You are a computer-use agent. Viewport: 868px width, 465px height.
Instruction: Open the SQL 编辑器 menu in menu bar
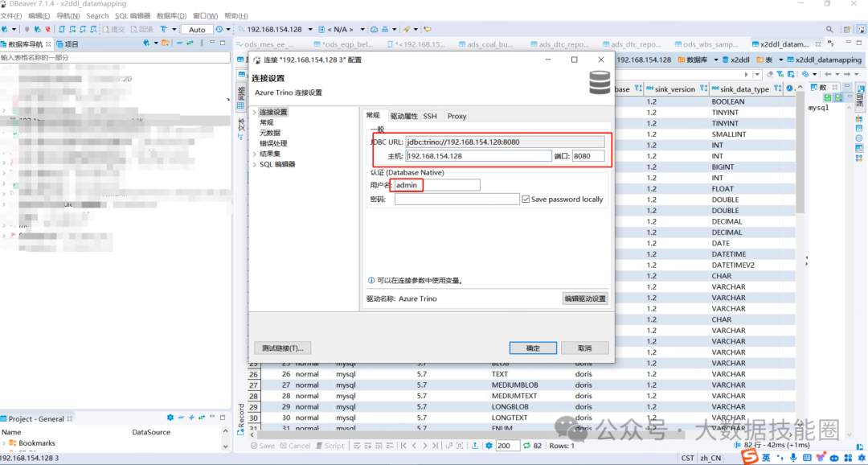tap(133, 16)
